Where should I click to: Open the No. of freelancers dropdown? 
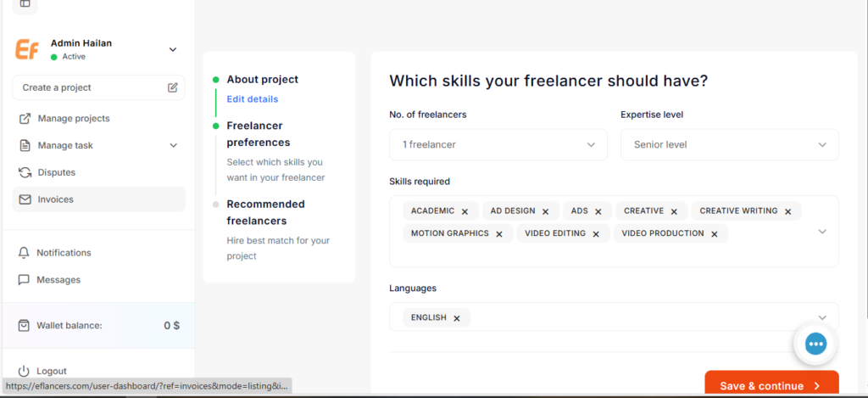click(x=498, y=144)
